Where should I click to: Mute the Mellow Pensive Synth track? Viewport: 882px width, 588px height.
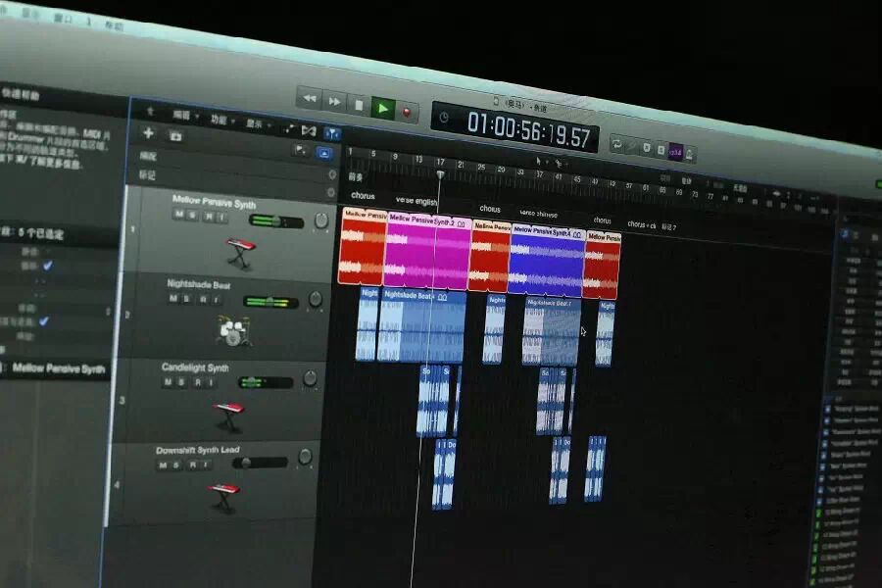click(179, 215)
